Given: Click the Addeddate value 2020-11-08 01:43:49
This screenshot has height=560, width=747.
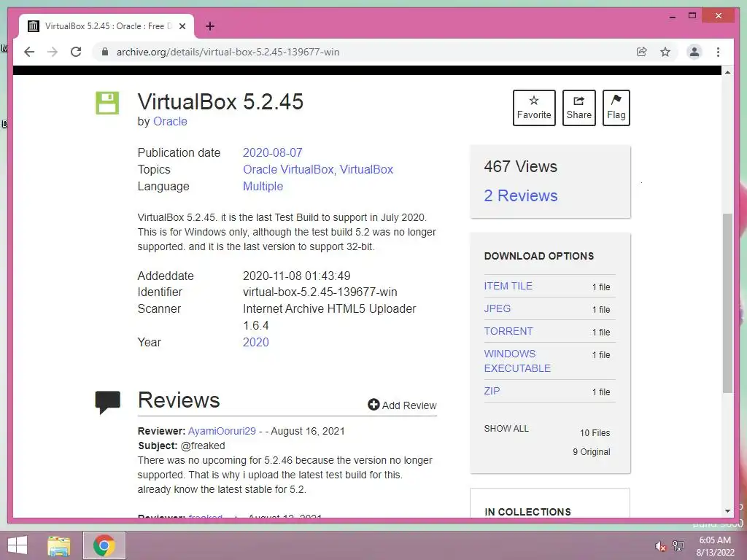Looking at the screenshot, I should coord(297,276).
